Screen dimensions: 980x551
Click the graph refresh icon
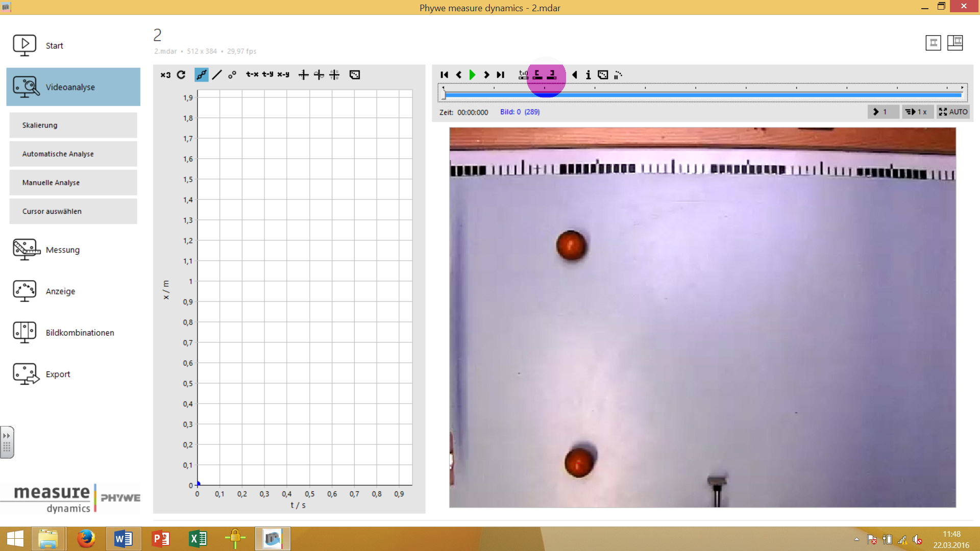181,75
